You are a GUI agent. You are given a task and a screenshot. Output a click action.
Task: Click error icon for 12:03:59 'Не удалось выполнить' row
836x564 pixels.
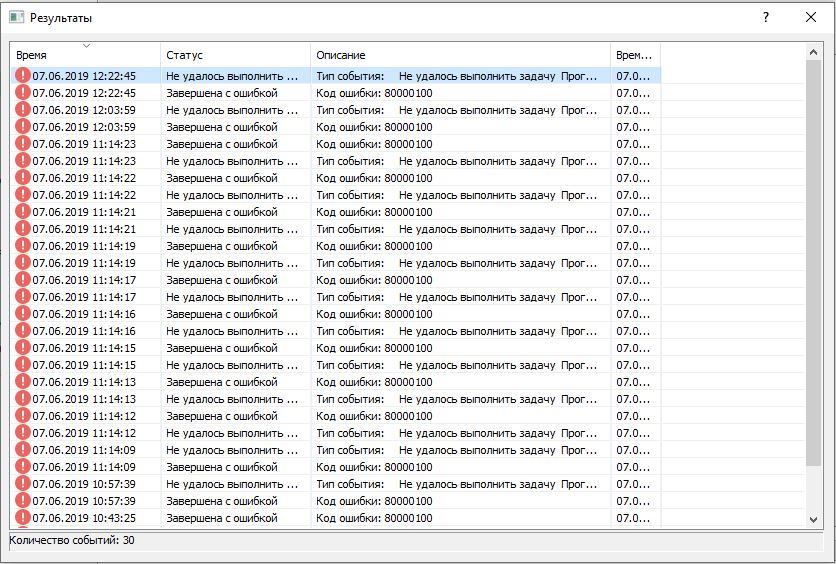pyautogui.click(x=22, y=110)
